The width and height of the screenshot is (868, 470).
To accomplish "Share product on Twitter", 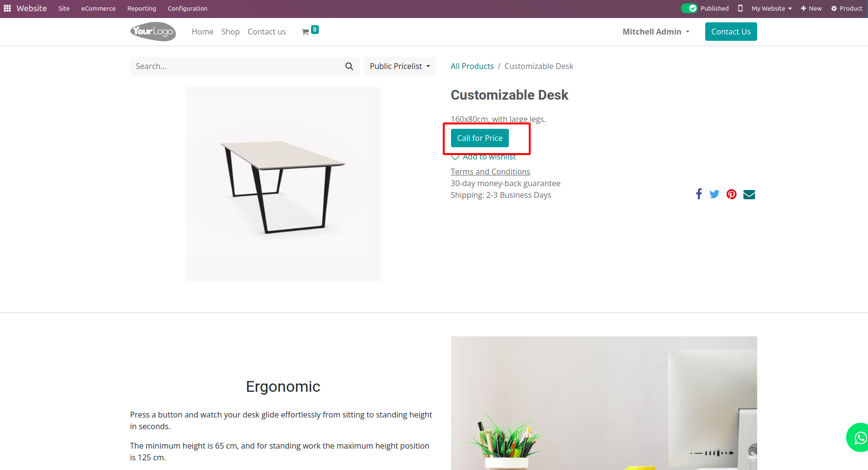I will [714, 194].
